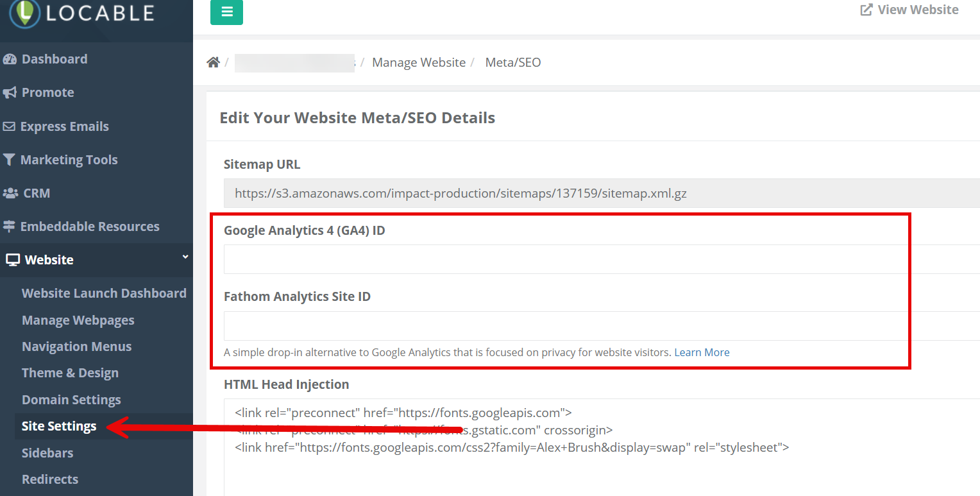Click the Locable logo icon
Screen dimensions: 980x496
pos(24,13)
